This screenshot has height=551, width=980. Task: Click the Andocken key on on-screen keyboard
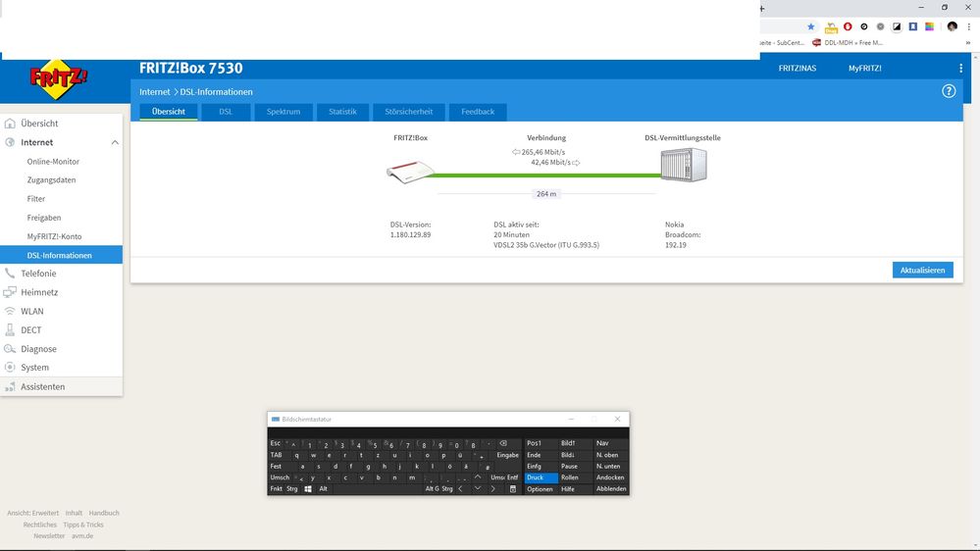(x=610, y=477)
